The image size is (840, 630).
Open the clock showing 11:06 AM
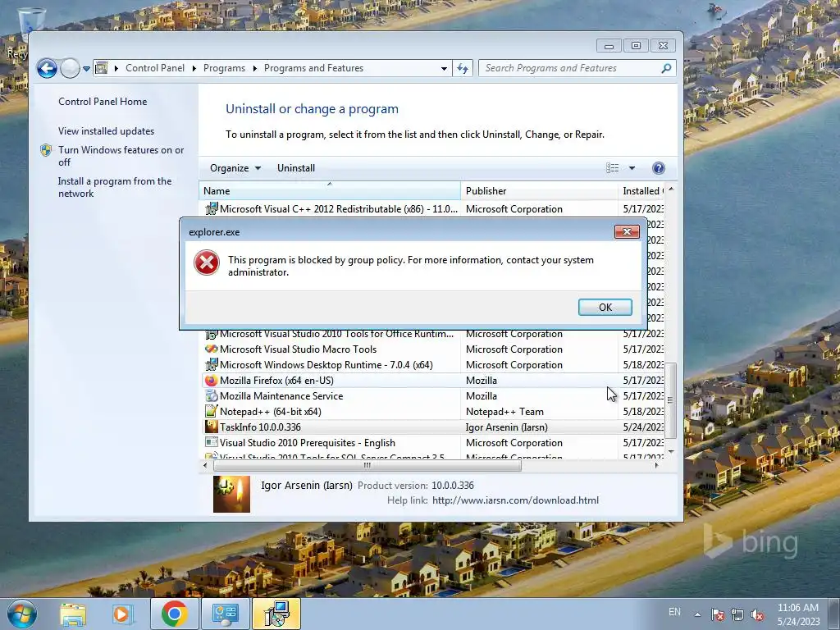798,614
